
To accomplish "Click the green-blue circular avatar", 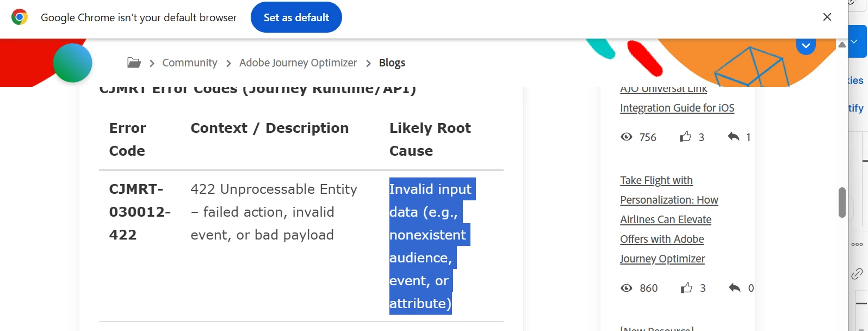I will pyautogui.click(x=72, y=63).
